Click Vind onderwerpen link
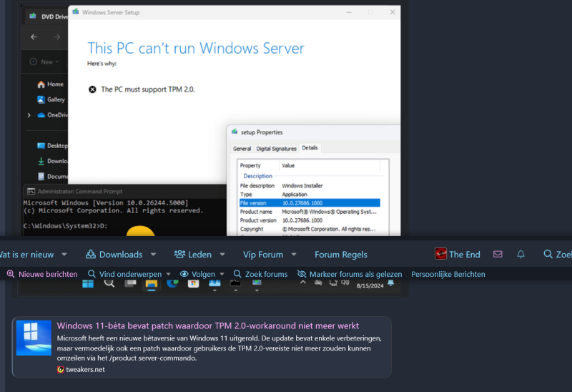This screenshot has height=392, width=572. pos(130,274)
